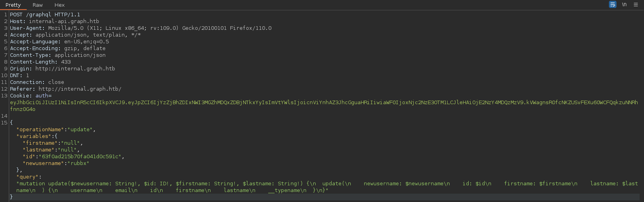Click the Content-Length value 433
Screen dimensions: 644x202
pos(66,62)
